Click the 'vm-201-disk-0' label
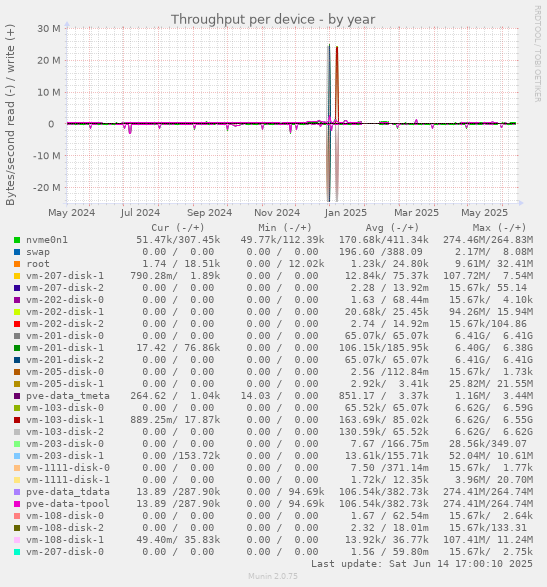The width and height of the screenshot is (547, 587). coord(65,336)
